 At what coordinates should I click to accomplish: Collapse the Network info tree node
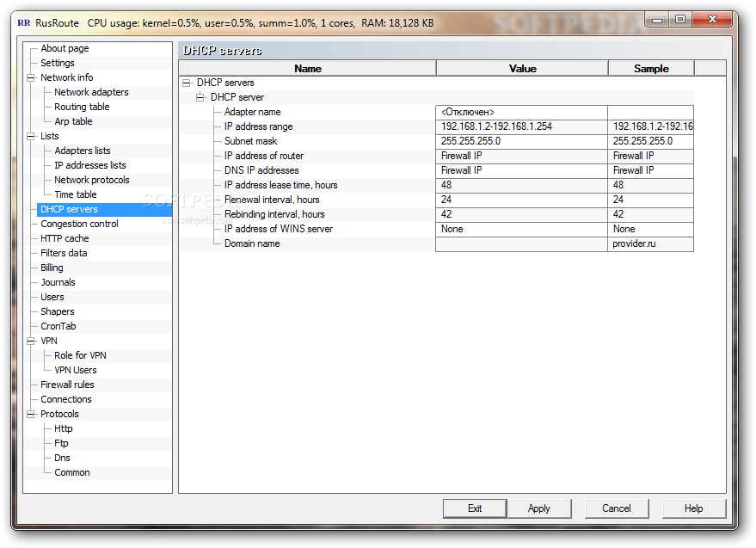(x=31, y=77)
